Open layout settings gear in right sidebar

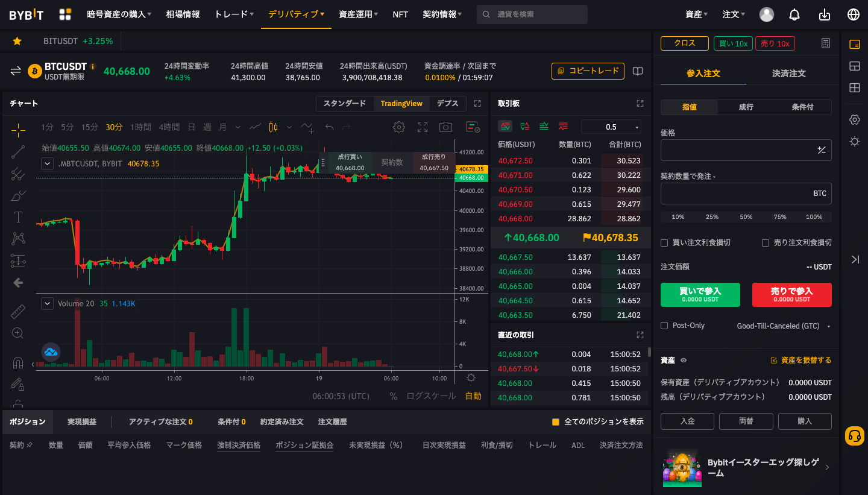pyautogui.click(x=854, y=119)
